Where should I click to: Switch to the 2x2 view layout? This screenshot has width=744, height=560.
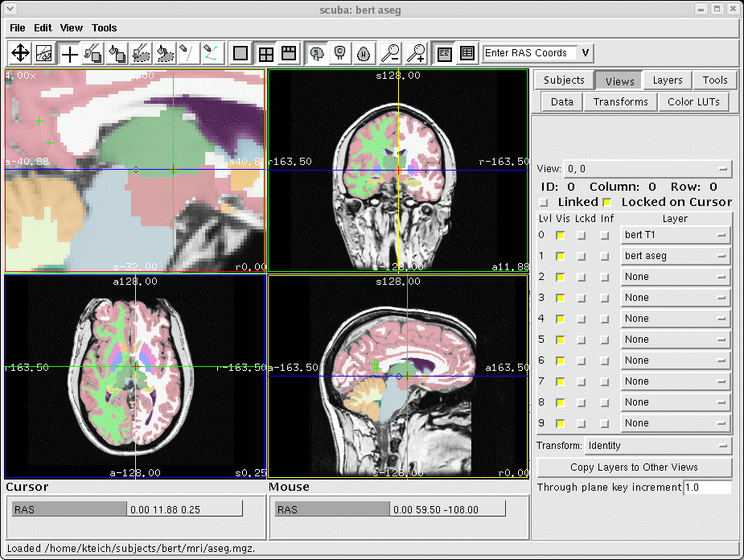click(x=265, y=54)
